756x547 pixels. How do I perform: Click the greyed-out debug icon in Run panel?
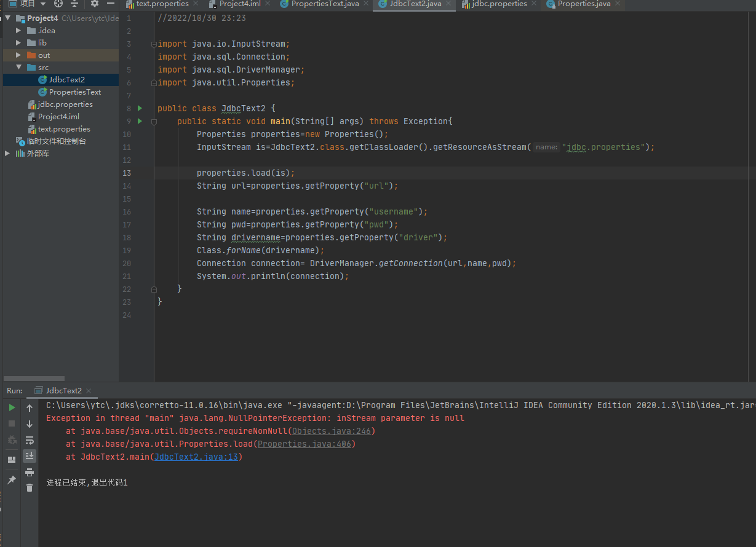coord(12,440)
